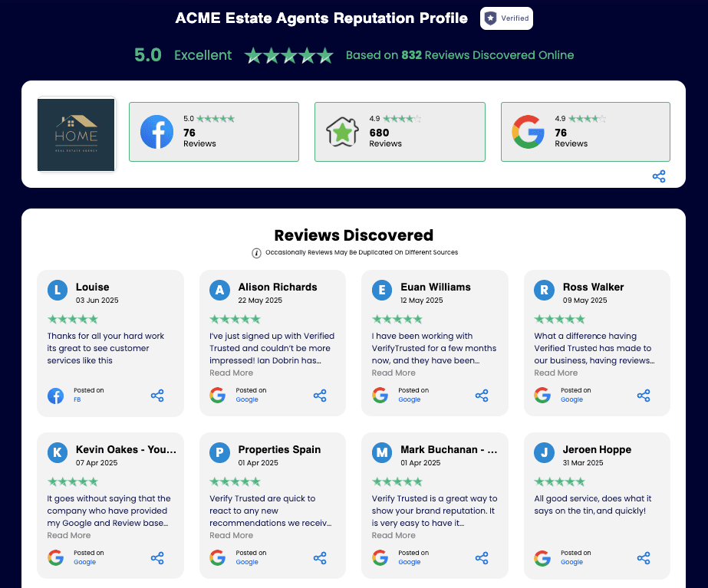Share Mark Buchanan's review via the share icon

click(x=482, y=558)
